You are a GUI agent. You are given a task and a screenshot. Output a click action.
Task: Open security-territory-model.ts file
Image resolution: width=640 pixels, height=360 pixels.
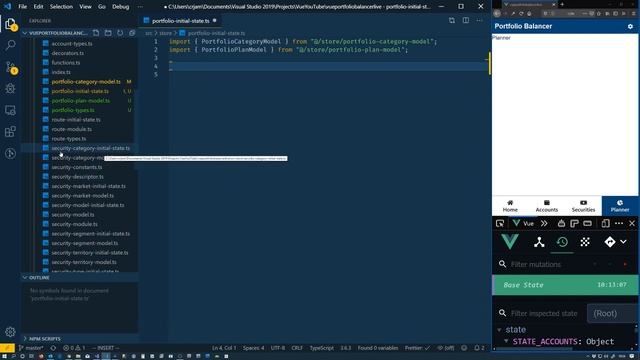(x=84, y=262)
